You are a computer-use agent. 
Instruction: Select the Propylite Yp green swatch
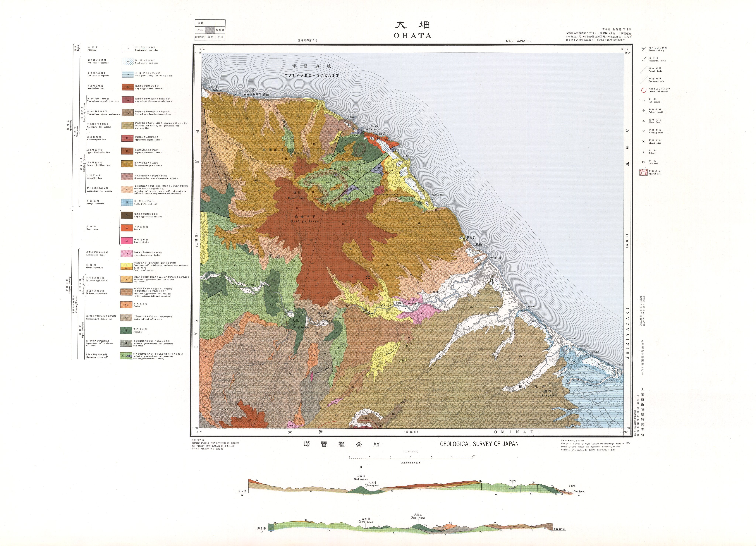126,330
